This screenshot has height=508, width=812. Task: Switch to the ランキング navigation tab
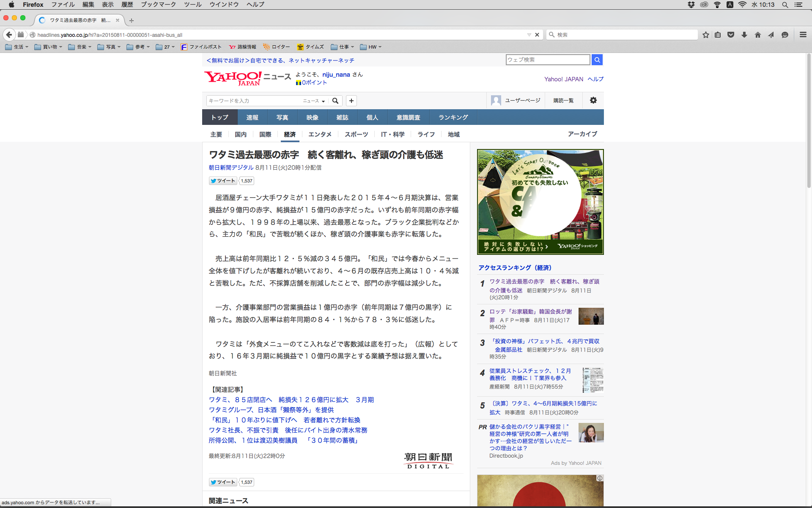click(x=453, y=117)
